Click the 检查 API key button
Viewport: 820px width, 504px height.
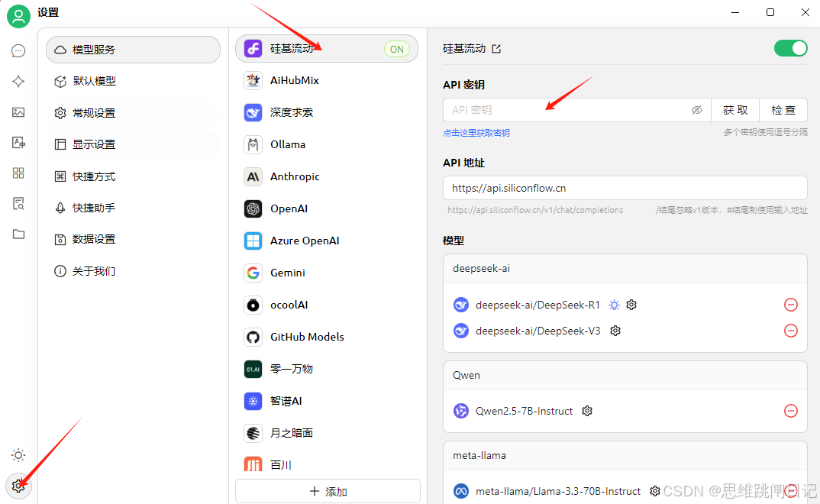(x=783, y=110)
